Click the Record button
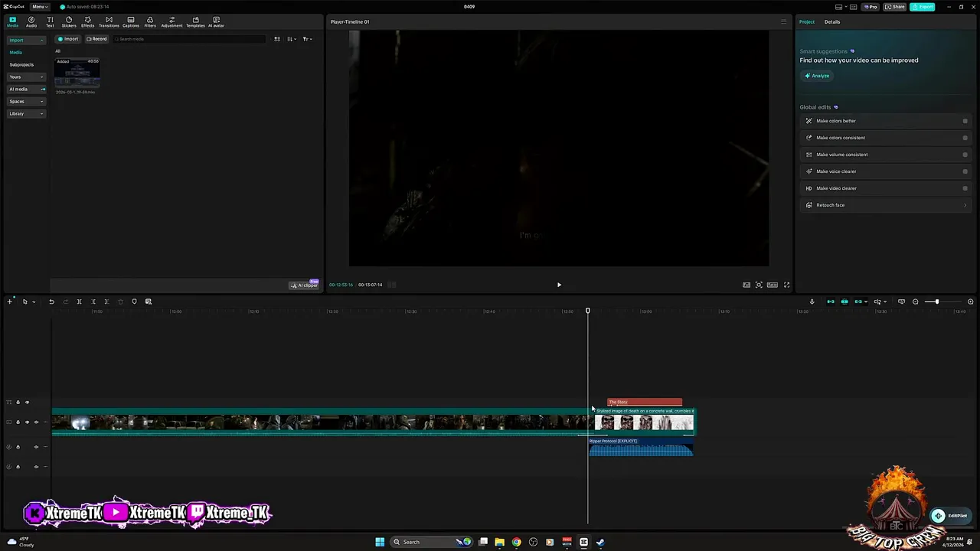 [96, 39]
